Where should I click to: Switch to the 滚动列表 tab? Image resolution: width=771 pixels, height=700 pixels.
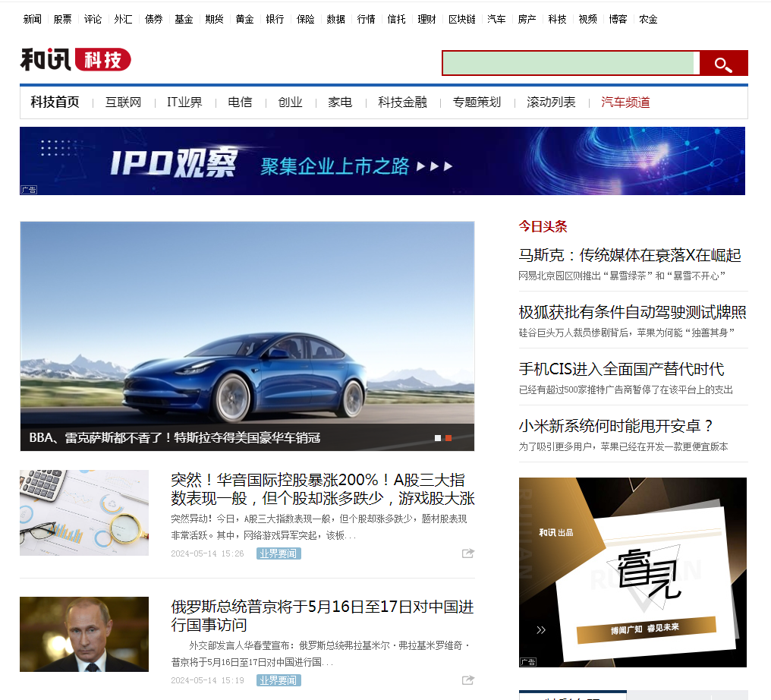[x=551, y=102]
